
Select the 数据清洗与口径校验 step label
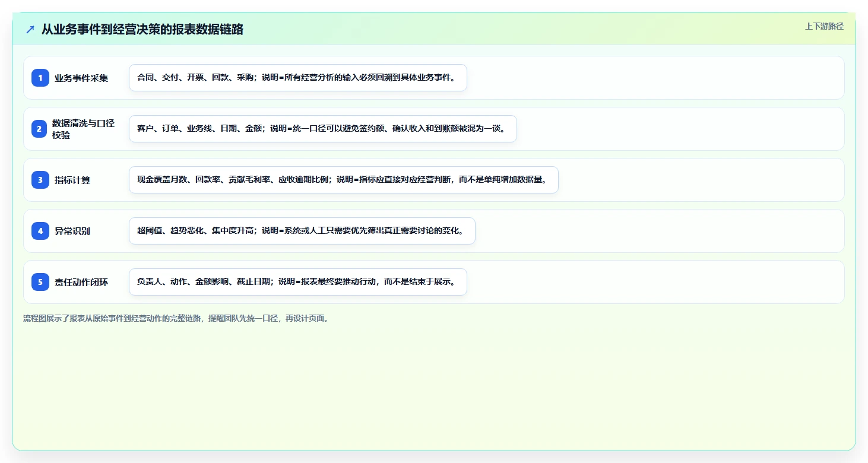click(84, 129)
